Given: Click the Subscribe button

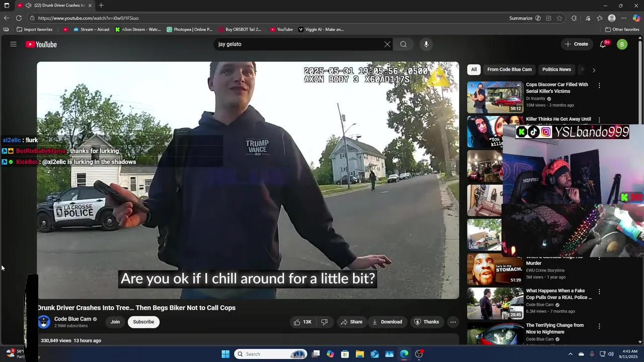Looking at the screenshot, I should (143, 322).
